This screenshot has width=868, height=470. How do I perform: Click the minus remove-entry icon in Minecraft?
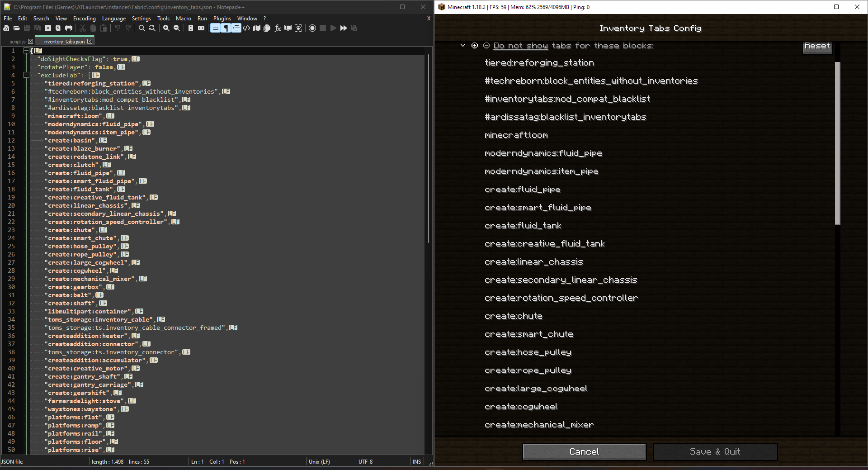(486, 46)
